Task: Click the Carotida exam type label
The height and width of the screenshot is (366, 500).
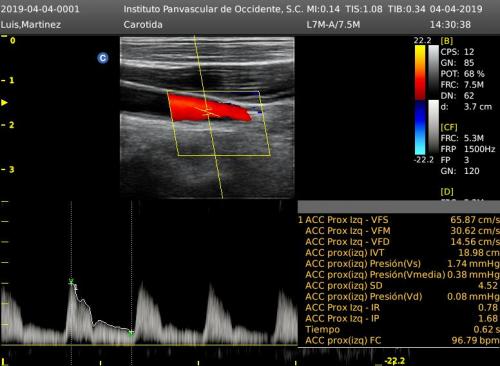Action: click(143, 25)
